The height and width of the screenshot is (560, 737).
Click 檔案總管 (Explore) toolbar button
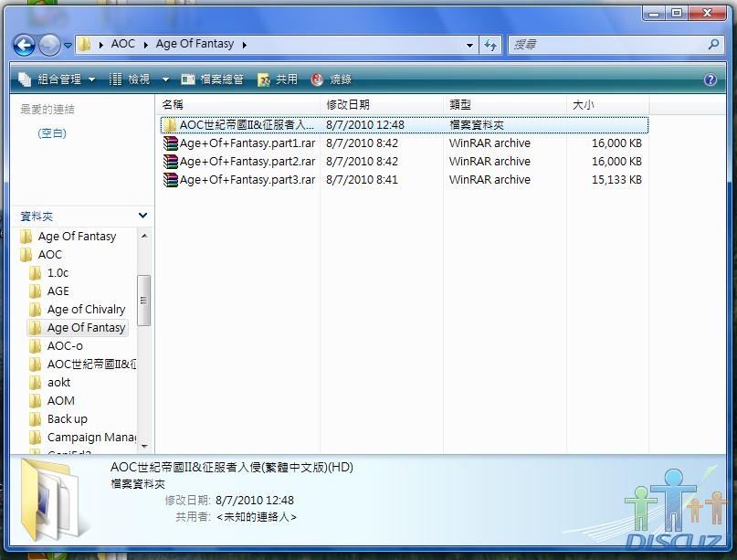(x=213, y=79)
